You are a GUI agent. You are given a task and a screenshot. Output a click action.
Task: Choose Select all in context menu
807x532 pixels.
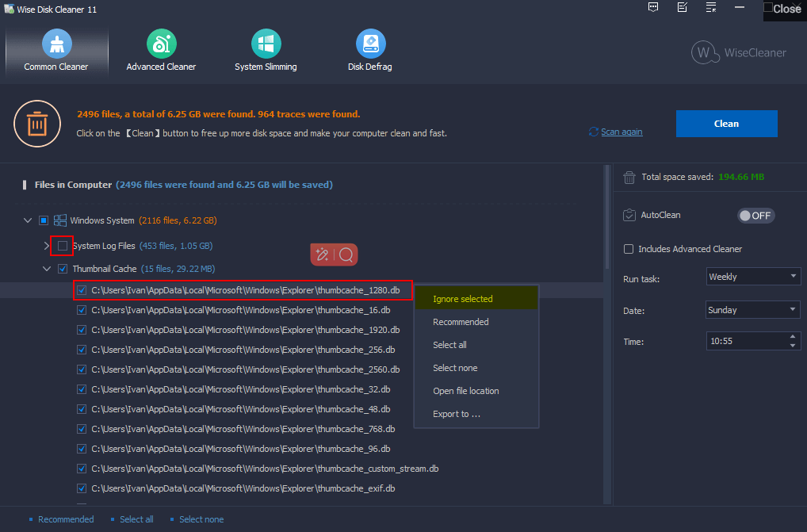(x=476, y=345)
